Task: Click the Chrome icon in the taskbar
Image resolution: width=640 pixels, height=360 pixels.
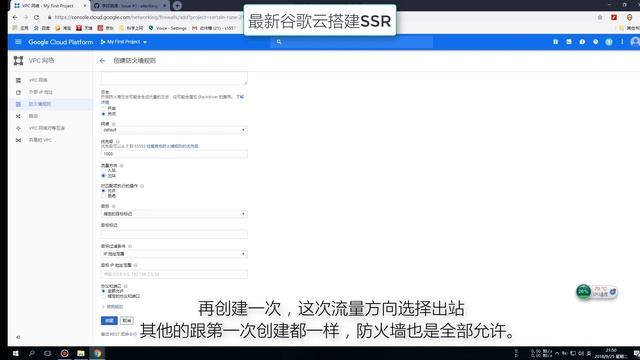Action: (98, 353)
